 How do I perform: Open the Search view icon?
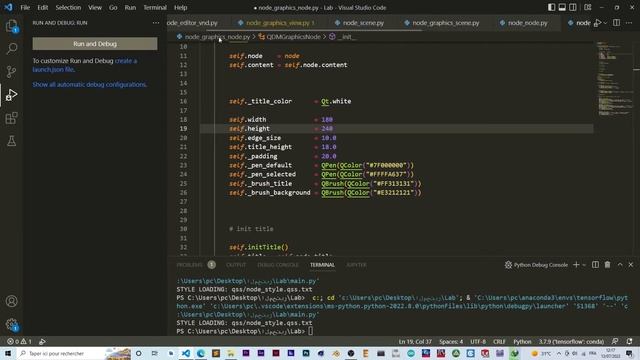11,49
